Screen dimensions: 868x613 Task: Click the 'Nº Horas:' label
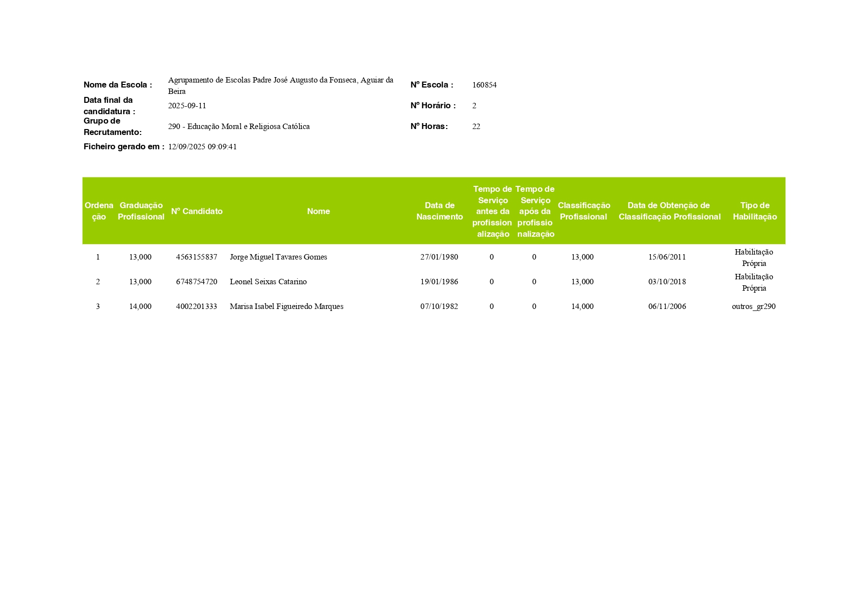[x=429, y=127]
